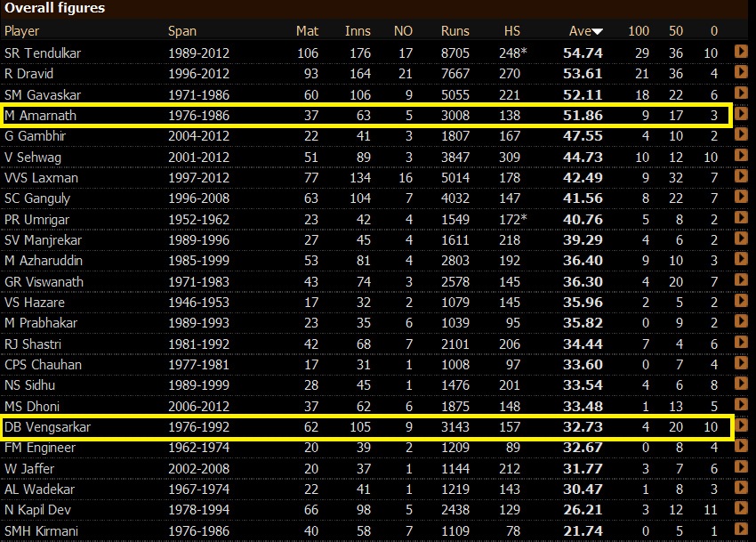Sort table by Inns column header
Screen dimensions: 756x542
pyautogui.click(x=358, y=31)
